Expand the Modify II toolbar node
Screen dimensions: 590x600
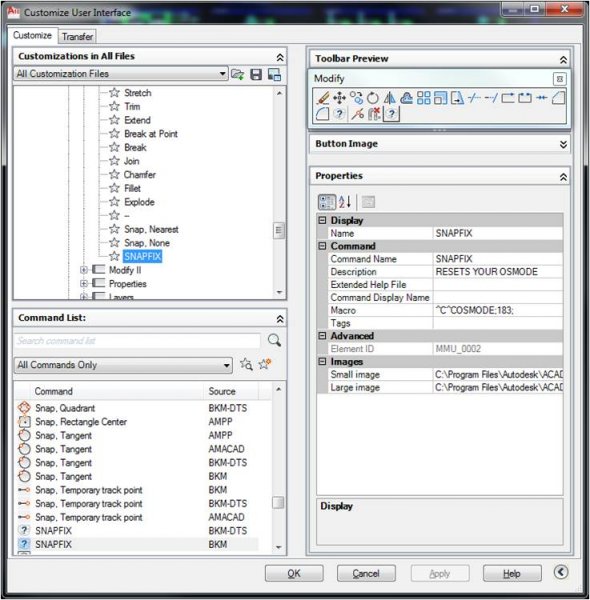click(x=84, y=270)
